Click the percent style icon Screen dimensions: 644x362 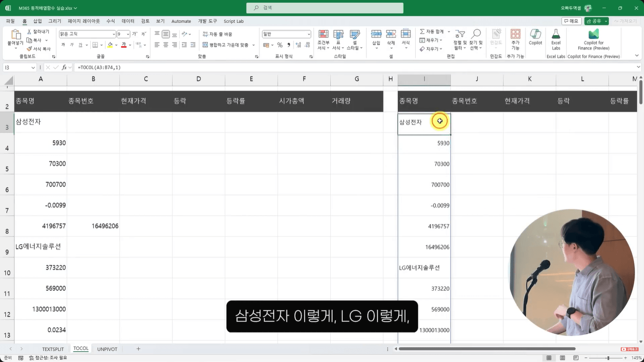click(x=280, y=45)
